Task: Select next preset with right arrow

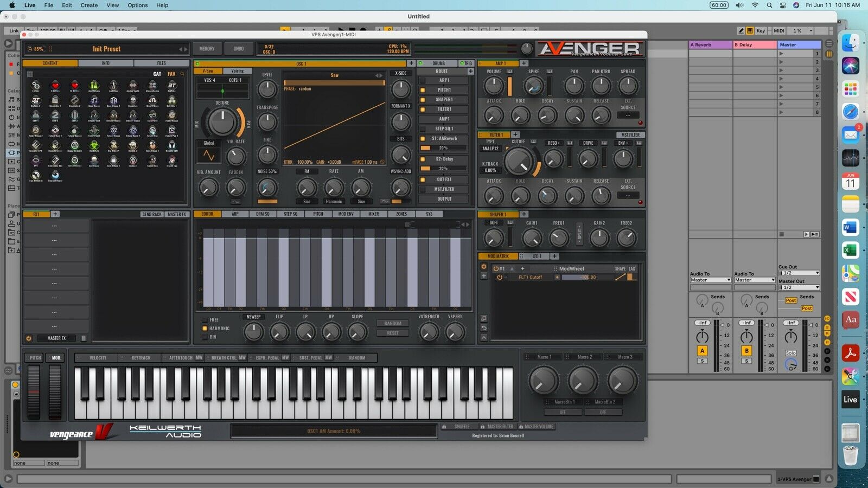Action: pyautogui.click(x=185, y=49)
